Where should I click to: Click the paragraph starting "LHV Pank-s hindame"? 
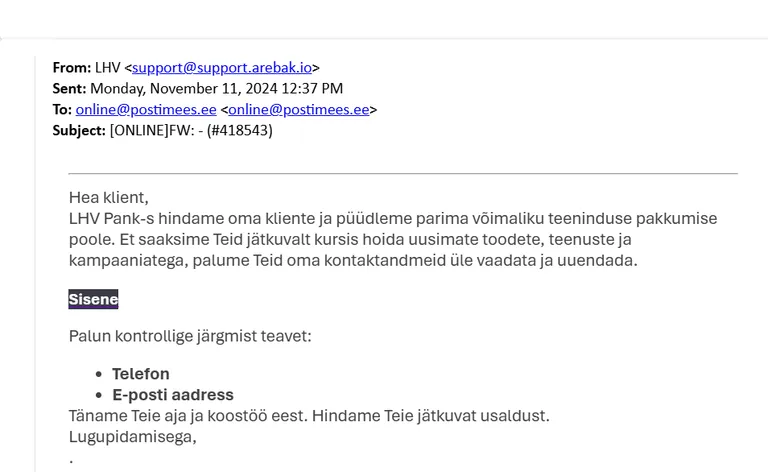(x=393, y=239)
